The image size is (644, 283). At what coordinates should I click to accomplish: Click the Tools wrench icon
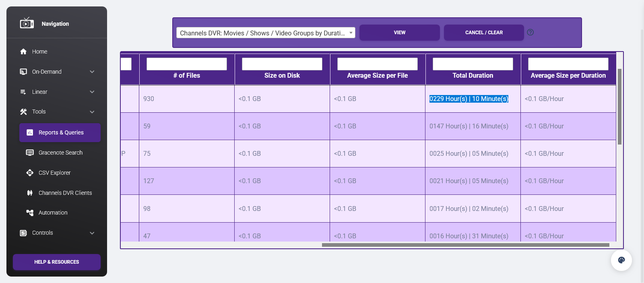click(x=23, y=112)
